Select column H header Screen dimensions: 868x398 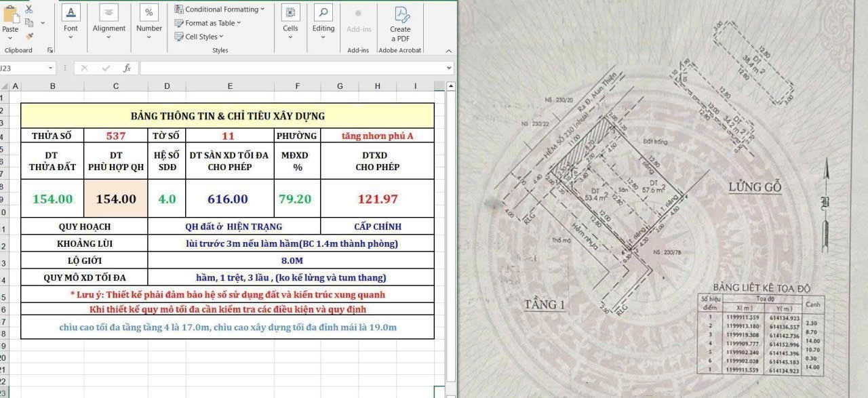[x=378, y=86]
